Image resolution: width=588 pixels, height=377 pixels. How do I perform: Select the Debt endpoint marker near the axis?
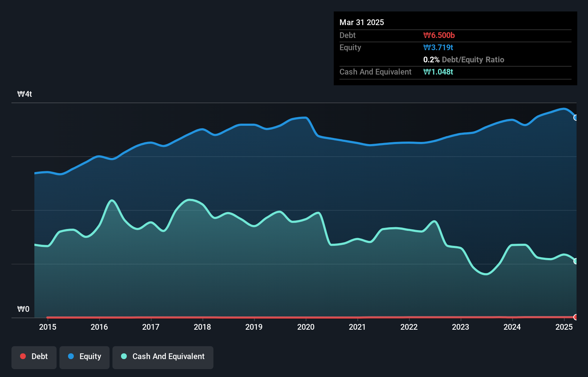tap(576, 317)
